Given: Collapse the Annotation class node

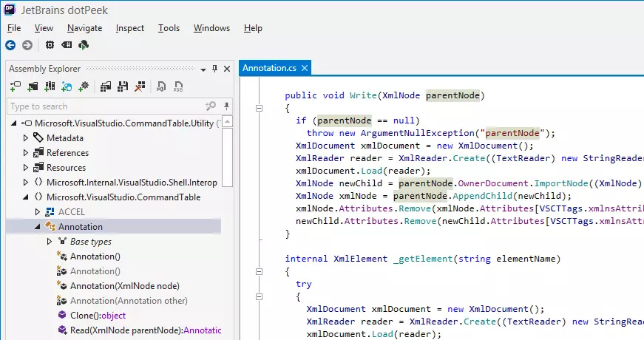Looking at the screenshot, I should coord(38,227).
